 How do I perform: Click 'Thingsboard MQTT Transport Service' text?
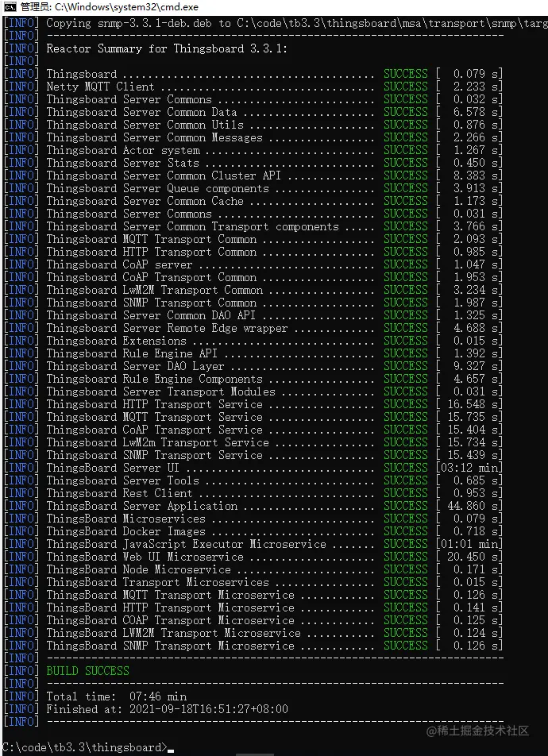(154, 417)
